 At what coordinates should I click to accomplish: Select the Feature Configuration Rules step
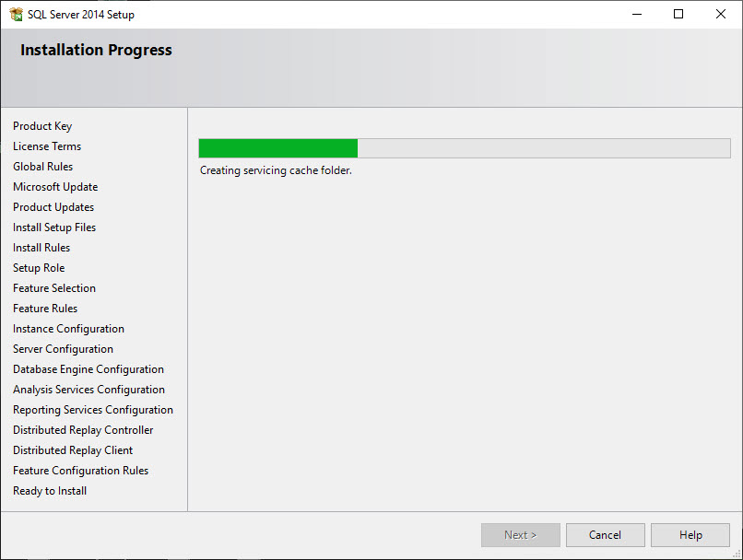pyautogui.click(x=81, y=471)
